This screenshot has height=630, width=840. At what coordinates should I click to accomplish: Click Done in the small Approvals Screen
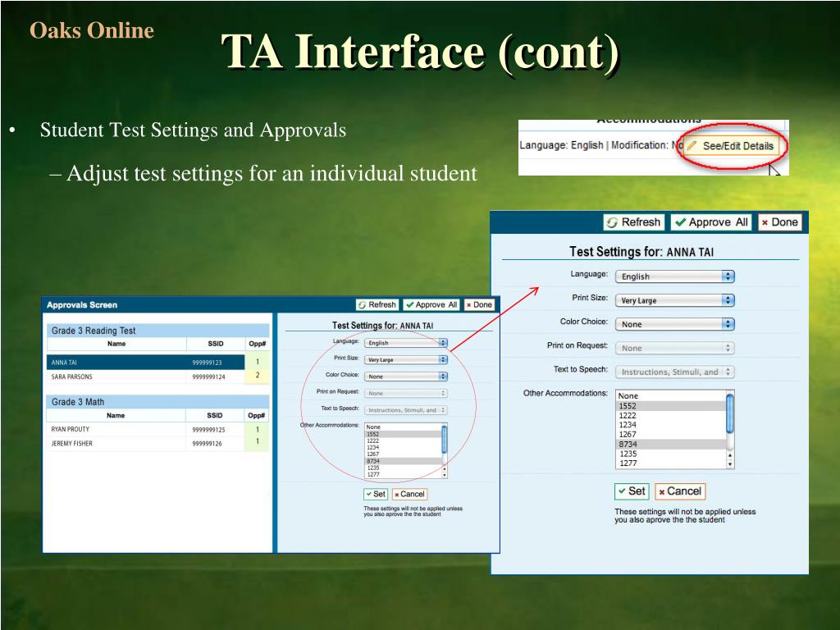479,305
